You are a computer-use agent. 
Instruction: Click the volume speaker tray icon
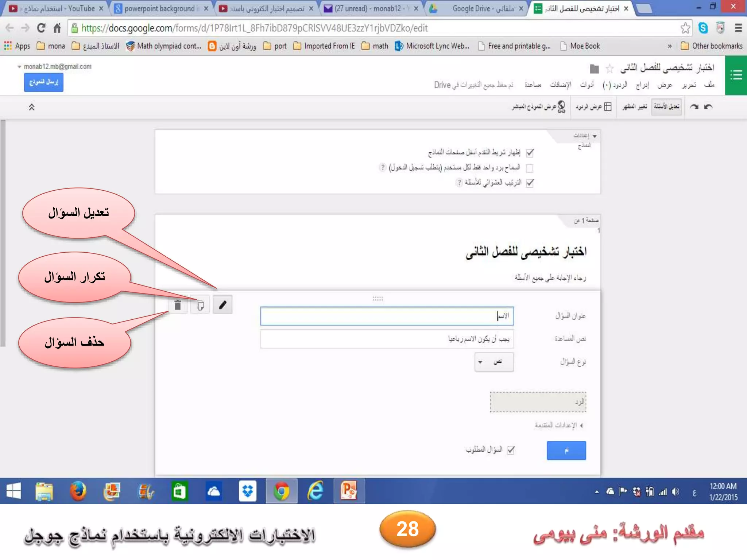click(676, 492)
